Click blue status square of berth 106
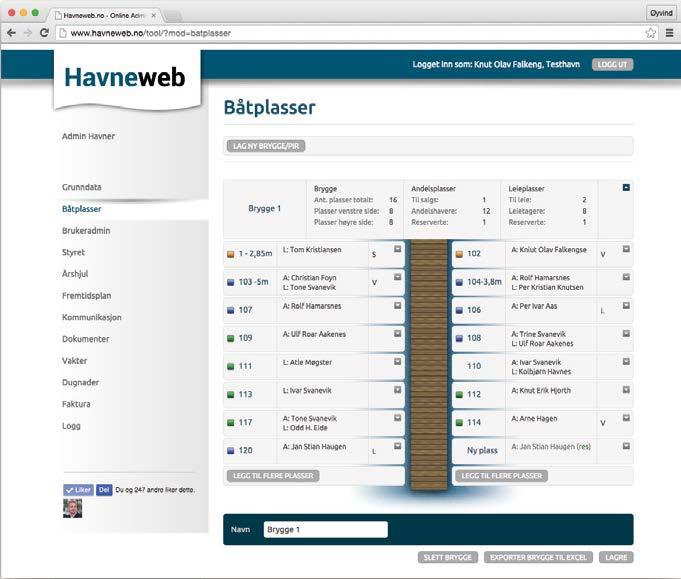 click(459, 311)
